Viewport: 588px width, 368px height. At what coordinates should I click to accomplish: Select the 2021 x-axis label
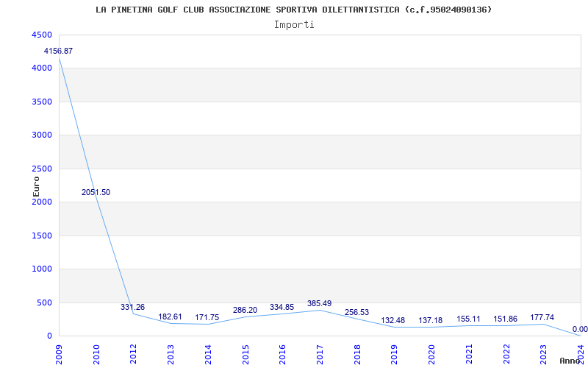[x=469, y=353]
